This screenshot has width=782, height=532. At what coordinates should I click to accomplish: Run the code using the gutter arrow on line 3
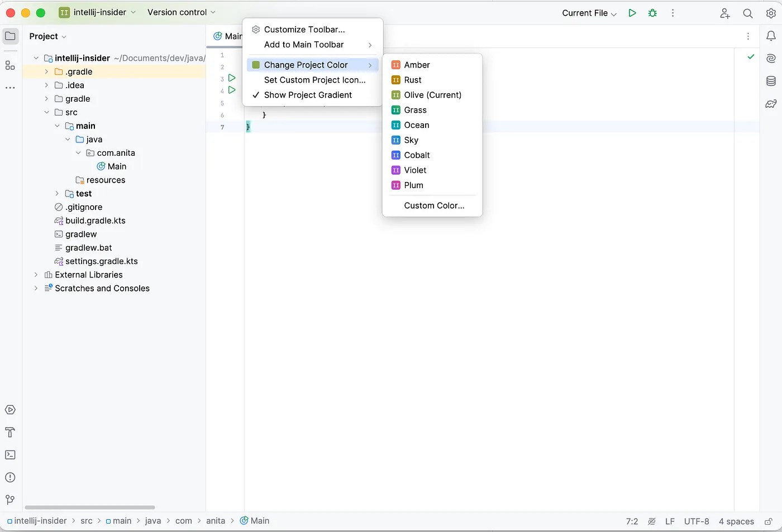pyautogui.click(x=232, y=78)
